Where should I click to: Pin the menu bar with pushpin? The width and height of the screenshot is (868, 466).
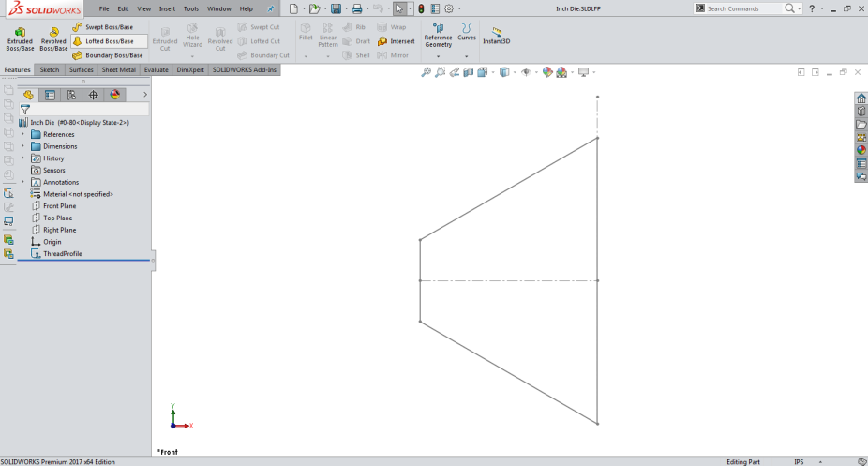[271, 8]
